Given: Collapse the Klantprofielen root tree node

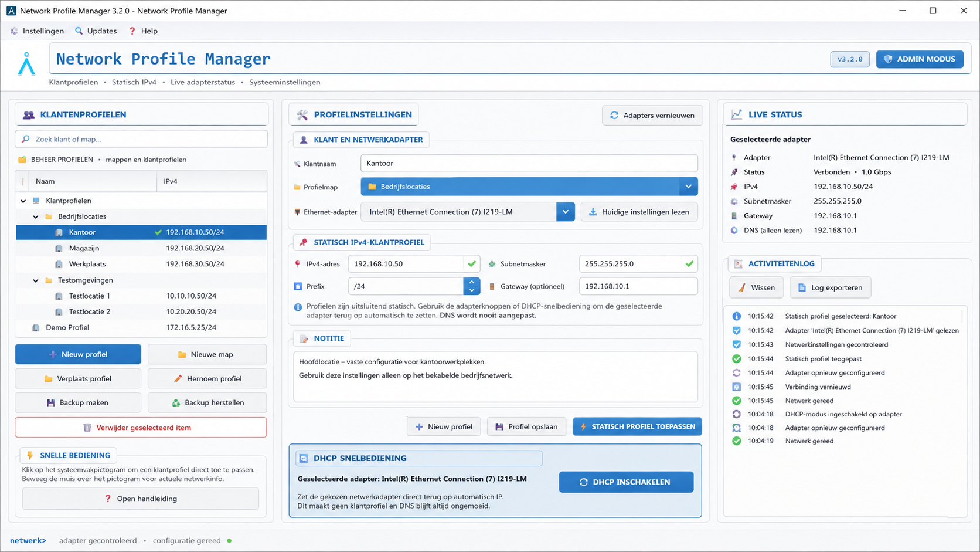Looking at the screenshot, I should point(23,201).
